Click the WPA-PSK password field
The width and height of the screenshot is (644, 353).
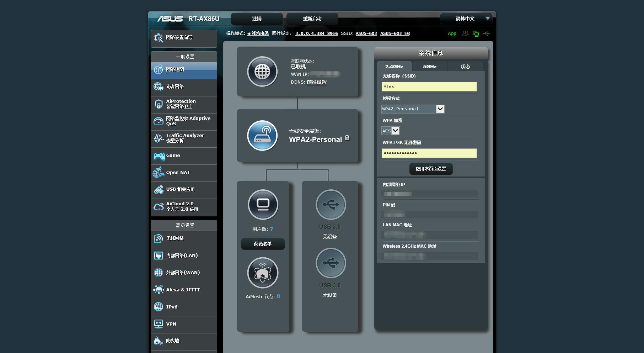click(429, 153)
